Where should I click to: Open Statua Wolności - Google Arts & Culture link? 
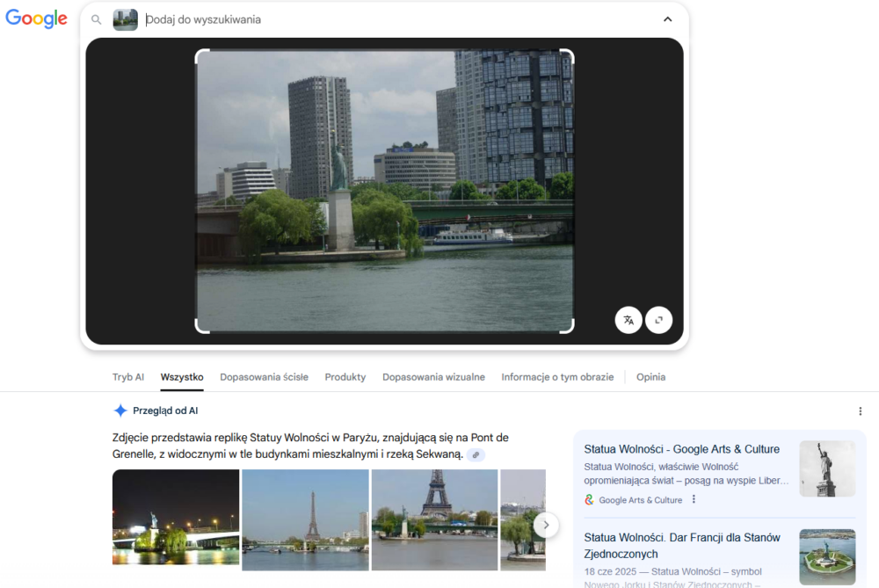tap(681, 449)
